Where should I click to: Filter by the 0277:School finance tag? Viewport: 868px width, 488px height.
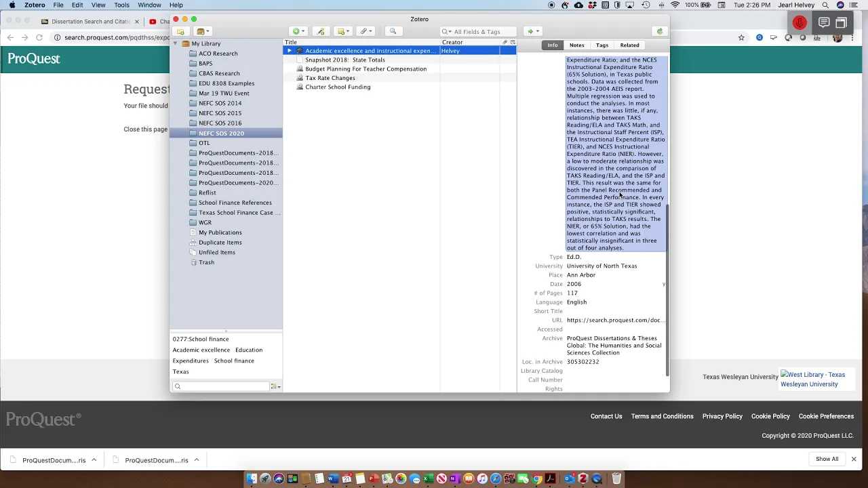click(x=201, y=339)
